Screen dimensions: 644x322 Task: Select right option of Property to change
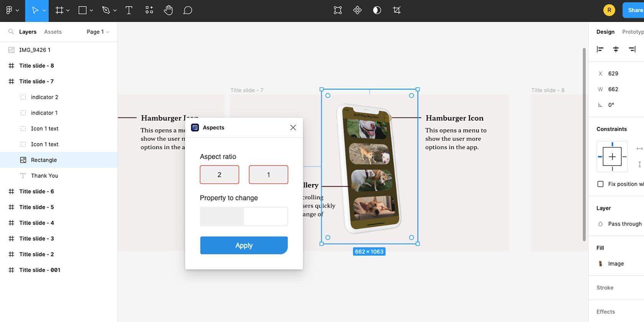tap(266, 217)
